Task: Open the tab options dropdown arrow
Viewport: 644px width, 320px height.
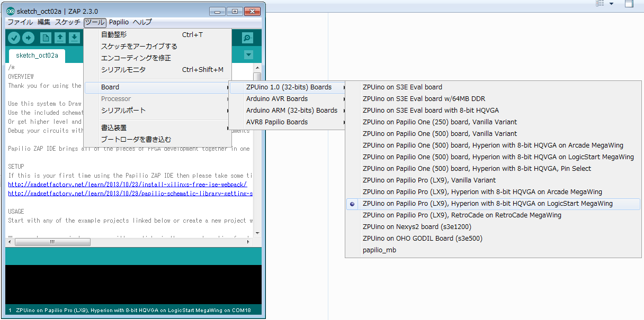Action: click(249, 54)
